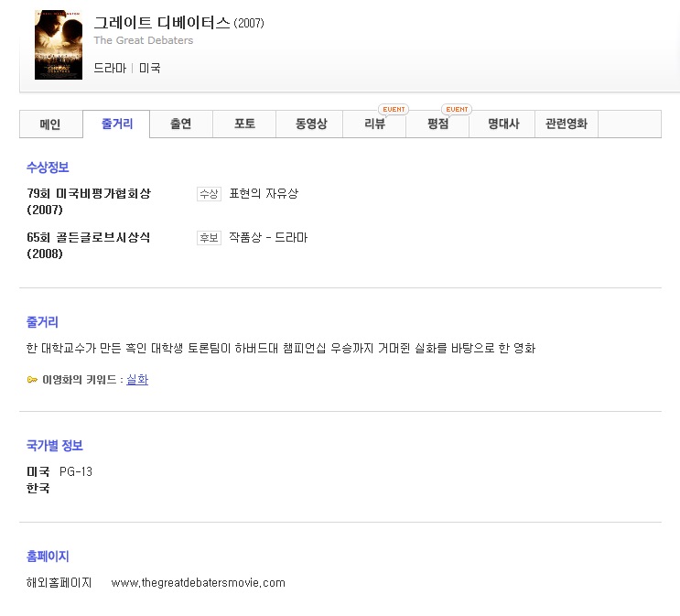Open the 메인 tab

coord(50,124)
